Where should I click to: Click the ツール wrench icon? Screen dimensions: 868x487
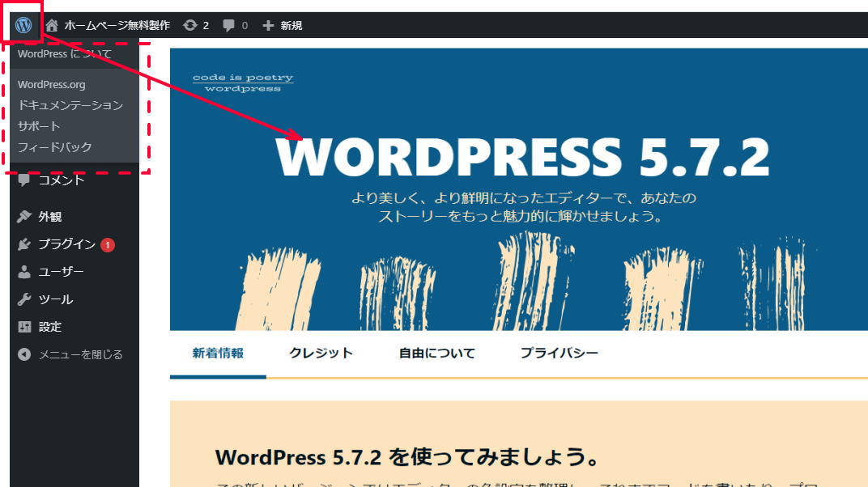click(23, 299)
